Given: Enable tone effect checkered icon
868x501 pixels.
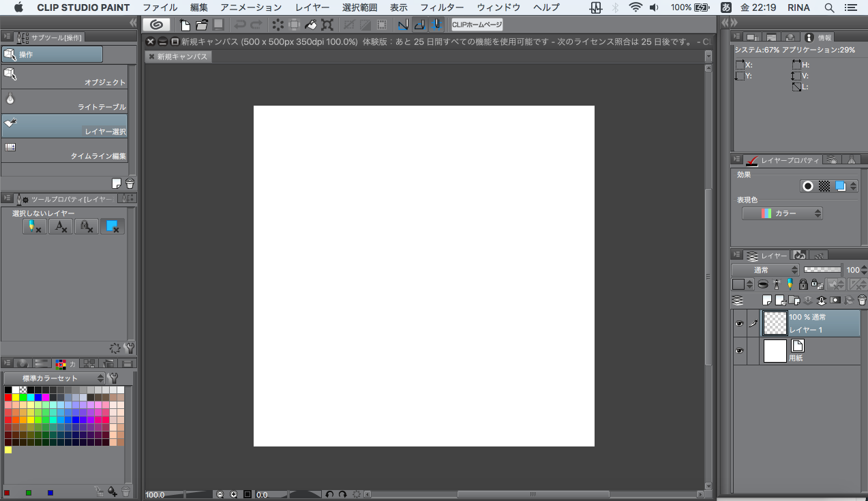Looking at the screenshot, I should click(824, 185).
